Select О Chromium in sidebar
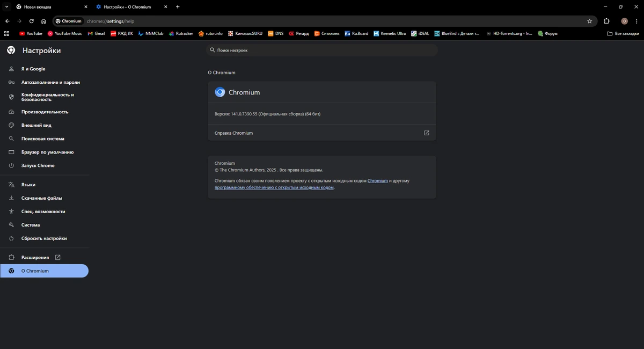Screen dimensions: 644x349 click(45, 271)
